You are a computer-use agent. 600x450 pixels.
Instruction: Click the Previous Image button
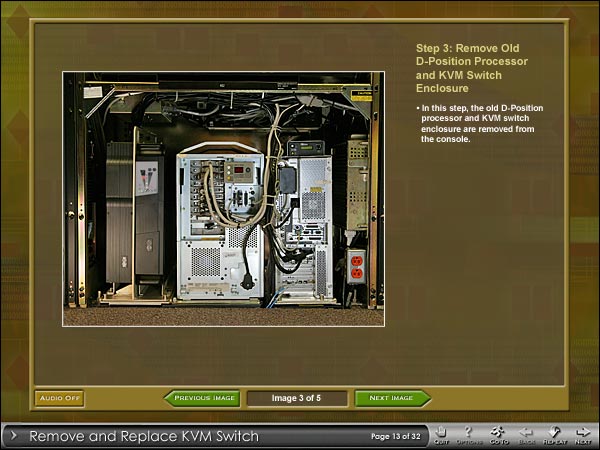(203, 398)
